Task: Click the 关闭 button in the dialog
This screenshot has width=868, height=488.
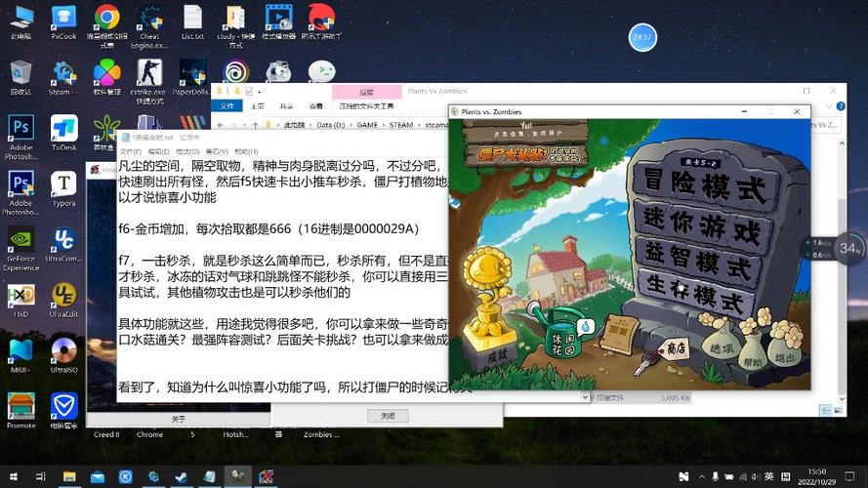Action: [x=388, y=416]
